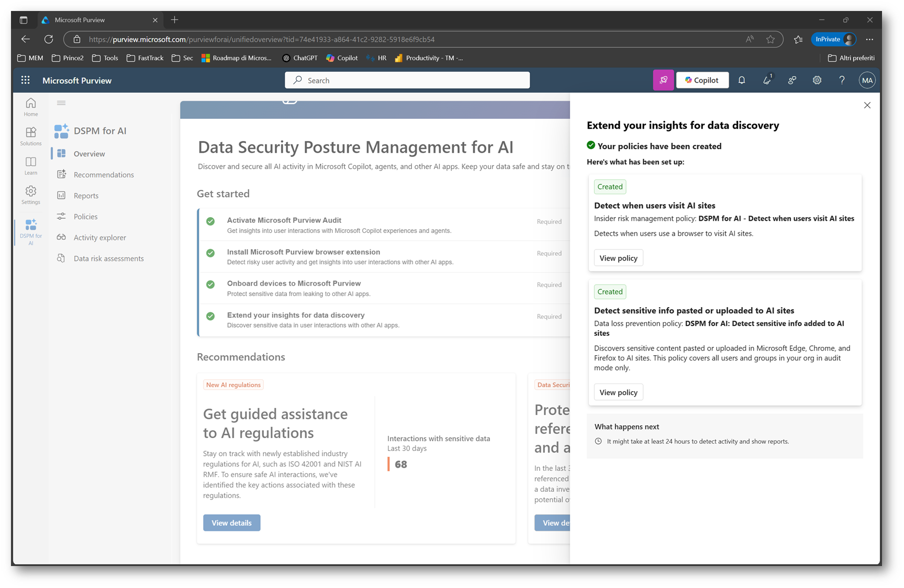Click the pink diagnostics icon beside Copilot
Viewport: 904px width, 588px height.
[663, 80]
